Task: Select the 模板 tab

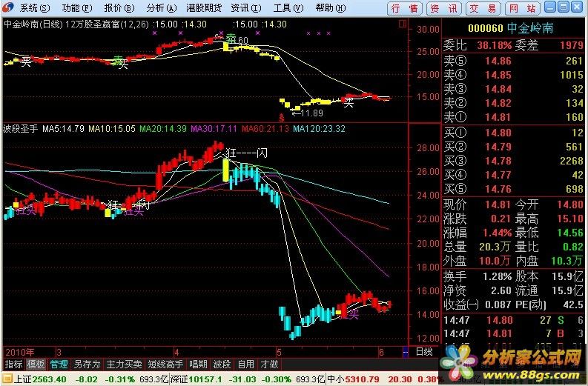Action: click(x=36, y=365)
